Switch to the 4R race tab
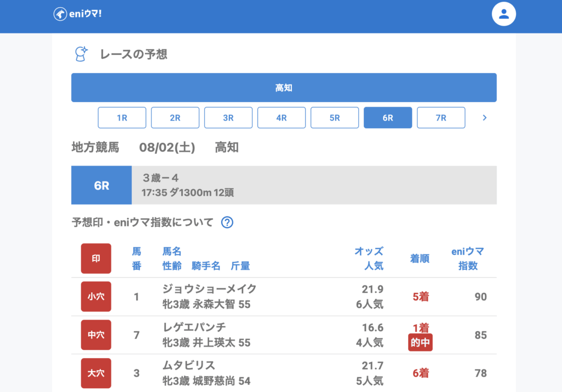The width and height of the screenshot is (562, 392). coord(282,117)
